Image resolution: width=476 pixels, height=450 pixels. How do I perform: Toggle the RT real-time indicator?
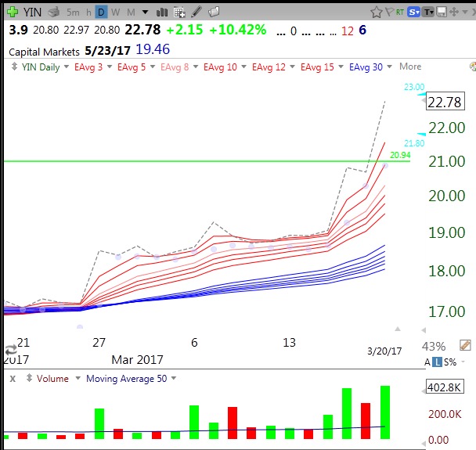(400, 13)
